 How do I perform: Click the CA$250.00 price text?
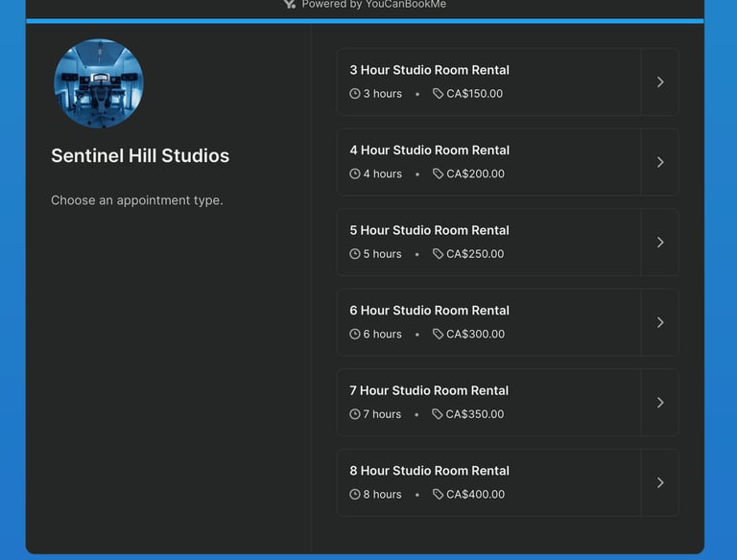[475, 254]
